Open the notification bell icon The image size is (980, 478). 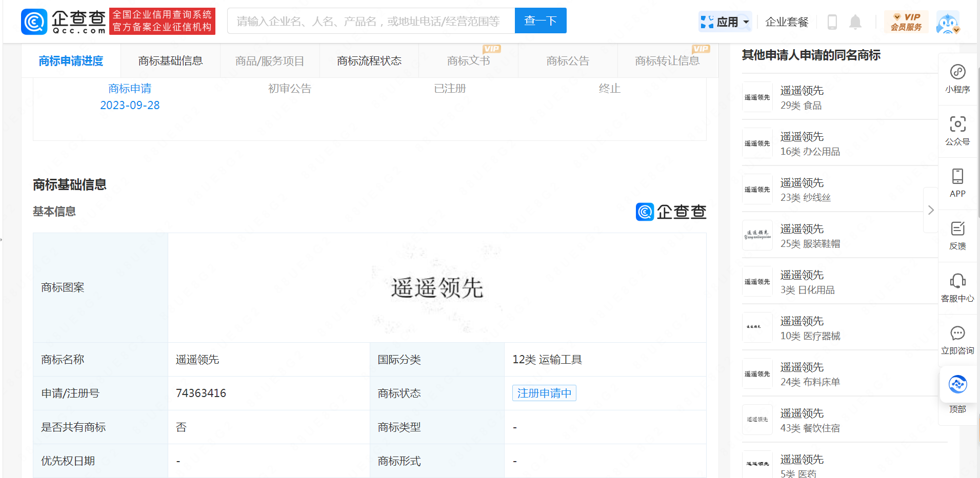coord(855,22)
